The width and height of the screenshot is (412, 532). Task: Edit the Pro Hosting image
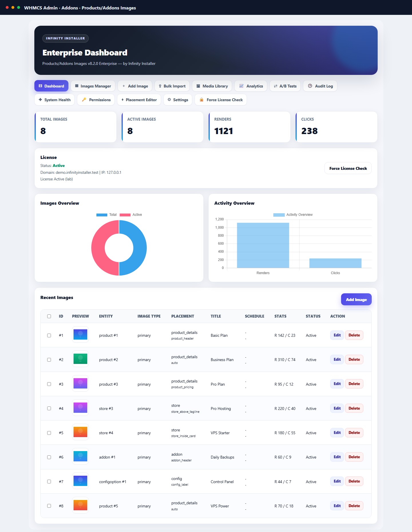point(337,408)
